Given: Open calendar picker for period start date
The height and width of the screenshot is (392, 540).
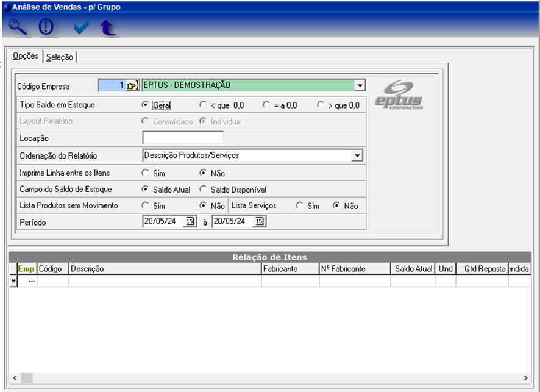Looking at the screenshot, I should [x=190, y=222].
